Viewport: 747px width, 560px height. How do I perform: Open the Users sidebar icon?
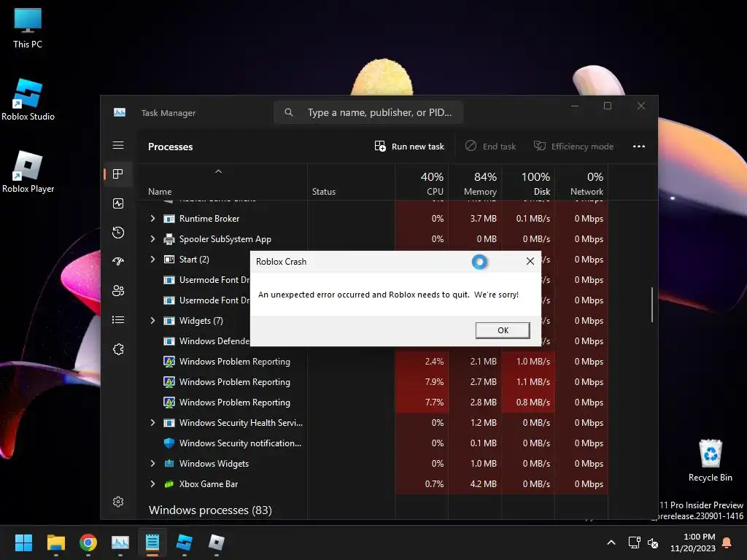pyautogui.click(x=118, y=290)
